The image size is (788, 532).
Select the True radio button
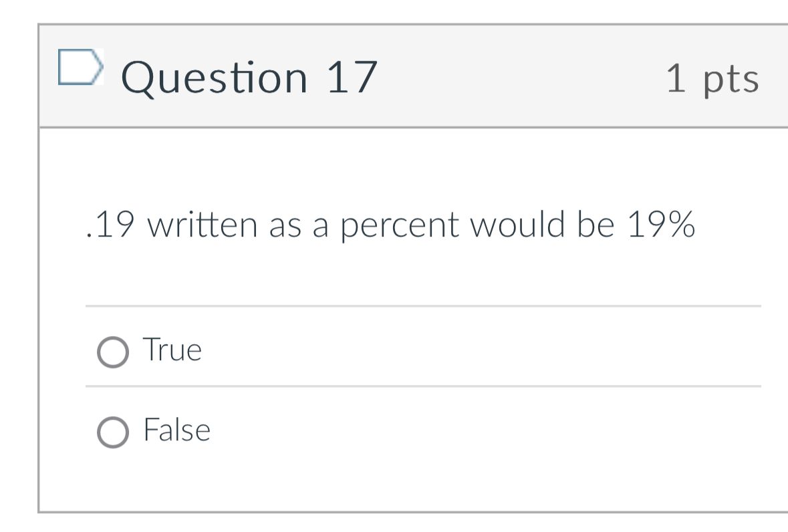pos(114,350)
